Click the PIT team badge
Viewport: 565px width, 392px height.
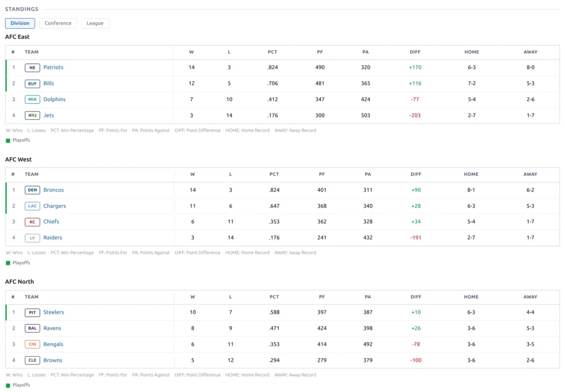point(33,313)
